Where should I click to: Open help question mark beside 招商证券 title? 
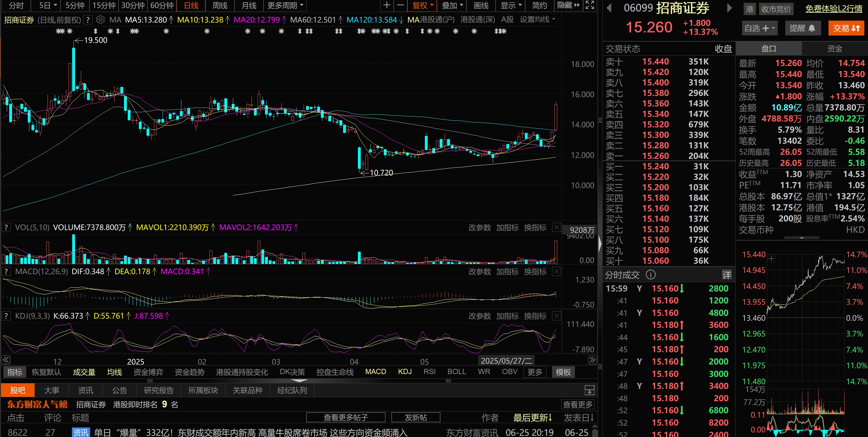tap(88, 20)
